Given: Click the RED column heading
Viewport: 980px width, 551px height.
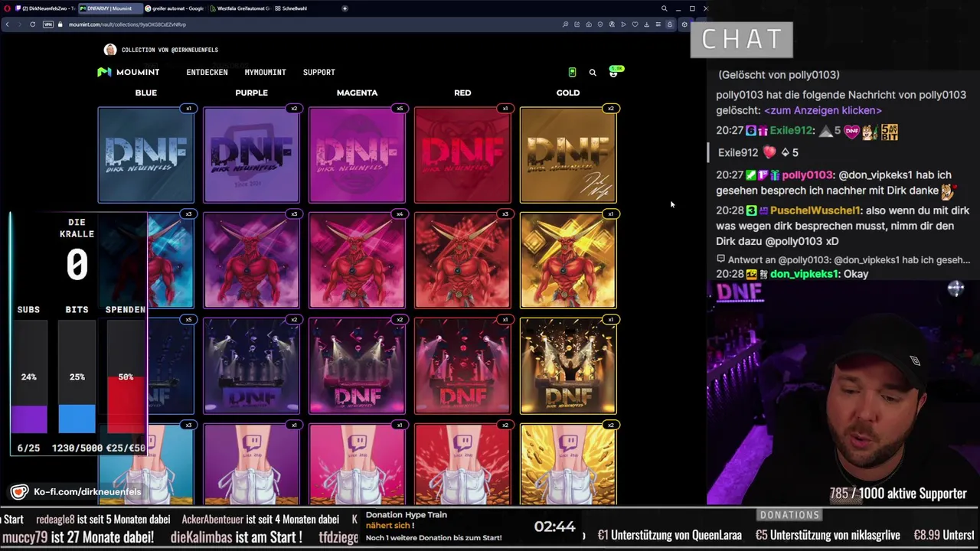Looking at the screenshot, I should tap(462, 93).
